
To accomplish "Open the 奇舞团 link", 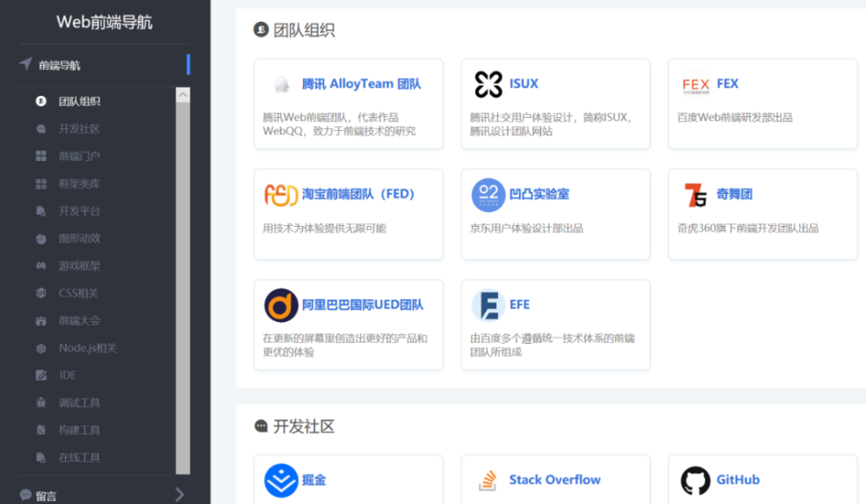I will (734, 194).
